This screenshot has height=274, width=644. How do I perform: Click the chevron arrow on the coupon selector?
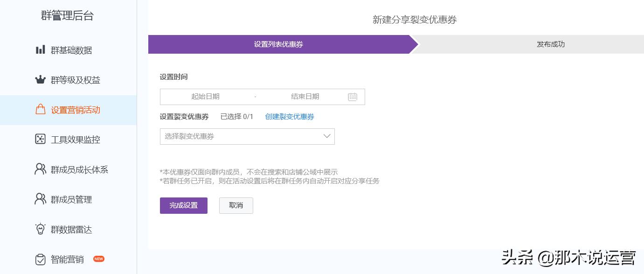(326, 136)
